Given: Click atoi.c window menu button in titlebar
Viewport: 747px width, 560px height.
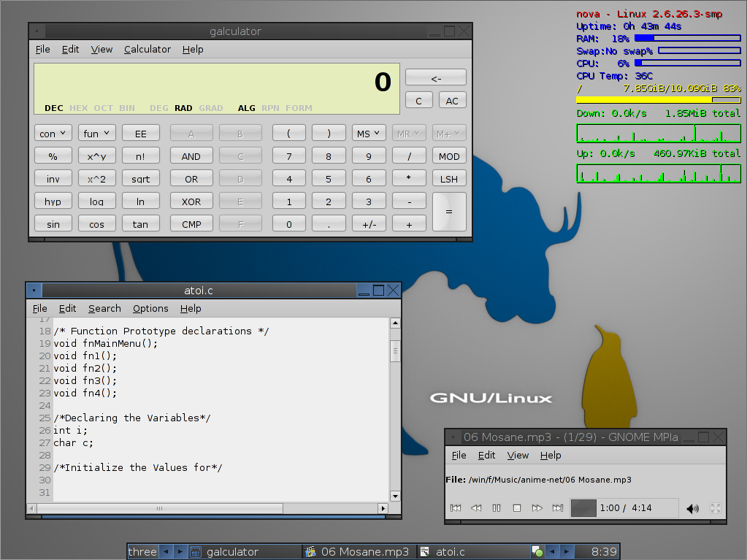Looking at the screenshot, I should pos(34,290).
